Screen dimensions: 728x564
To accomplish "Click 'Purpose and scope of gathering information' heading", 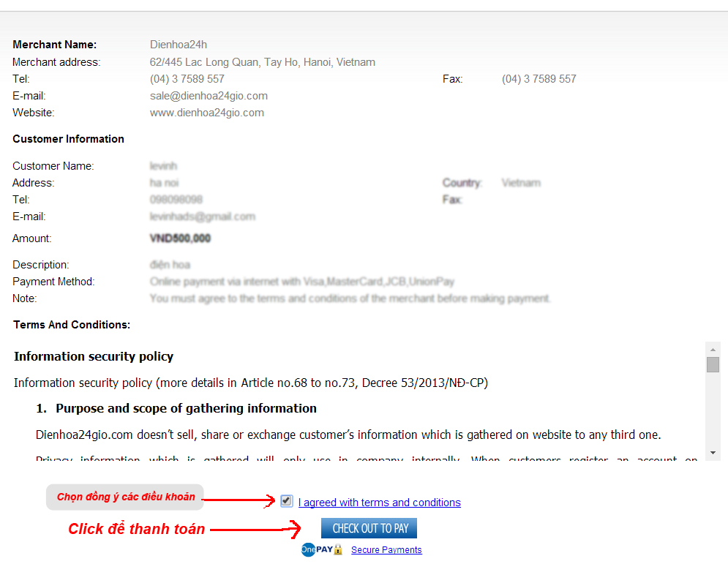I will click(186, 408).
